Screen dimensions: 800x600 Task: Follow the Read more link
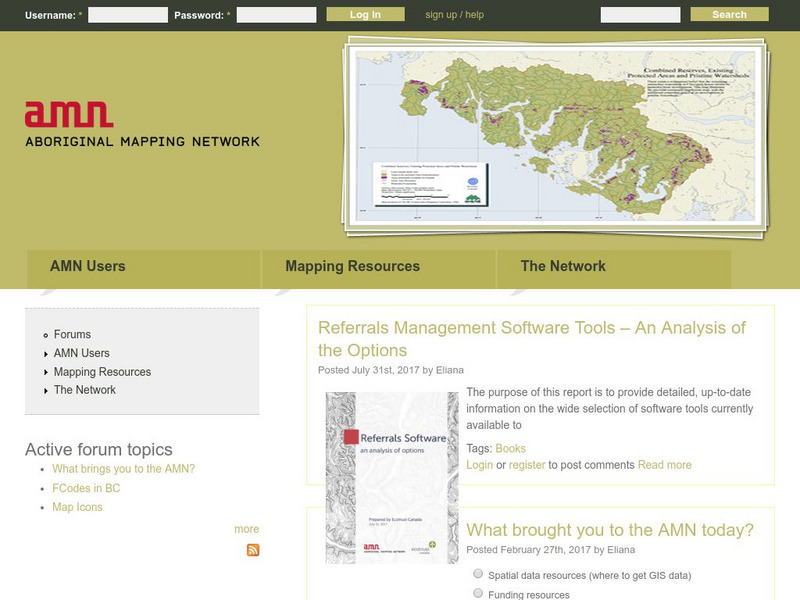[664, 465]
